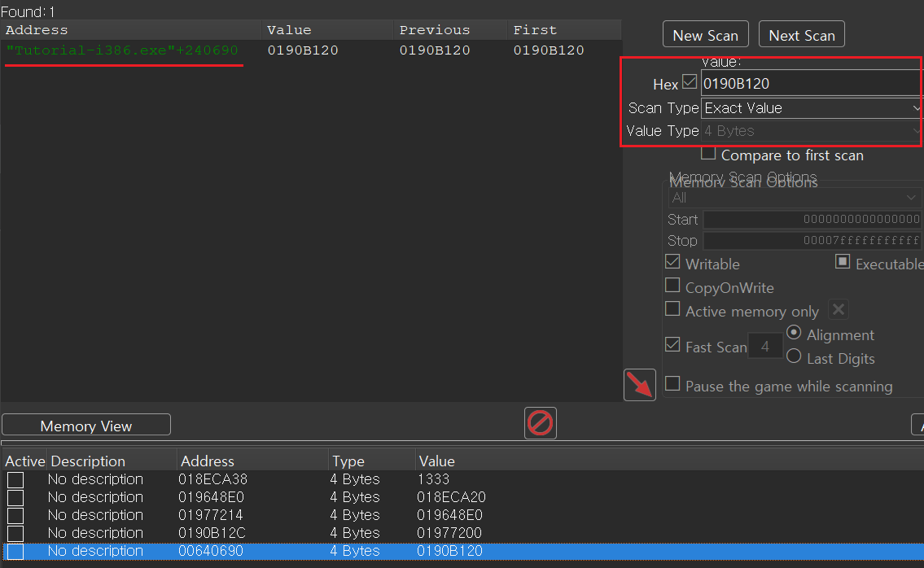Image resolution: width=924 pixels, height=568 pixels.
Task: Open the Scan Type dropdown
Action: coord(811,108)
